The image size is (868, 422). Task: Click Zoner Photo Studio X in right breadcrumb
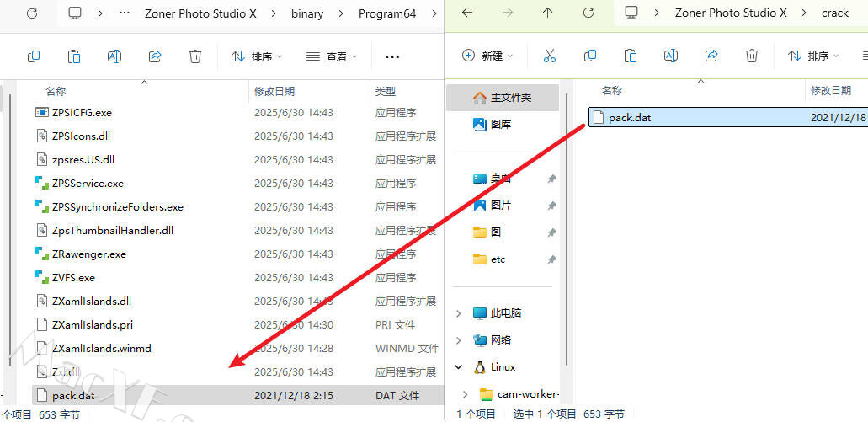tap(731, 13)
